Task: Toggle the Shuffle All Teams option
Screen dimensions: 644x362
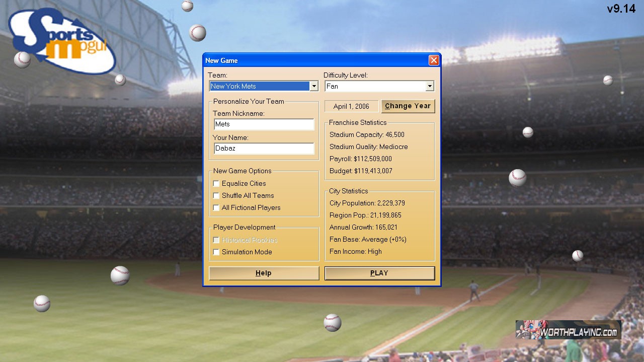Action: pos(216,196)
